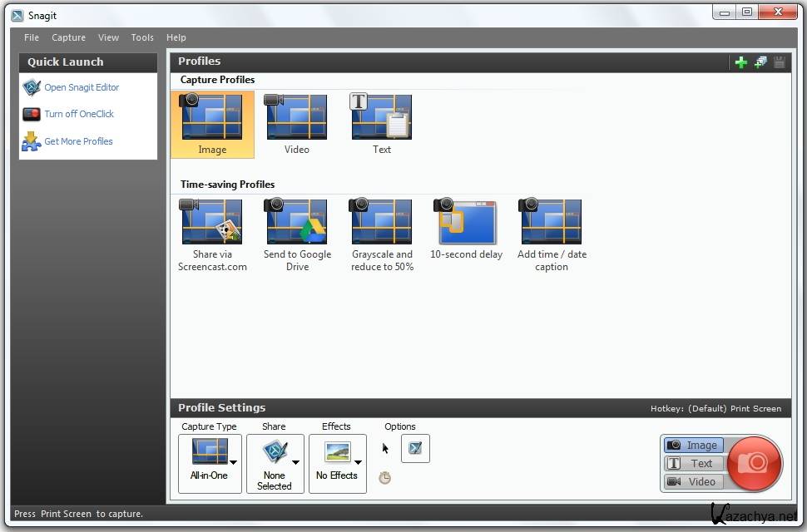Open the Effects dropdown arrow
Viewport: 807px width, 532px height.
[x=358, y=462]
